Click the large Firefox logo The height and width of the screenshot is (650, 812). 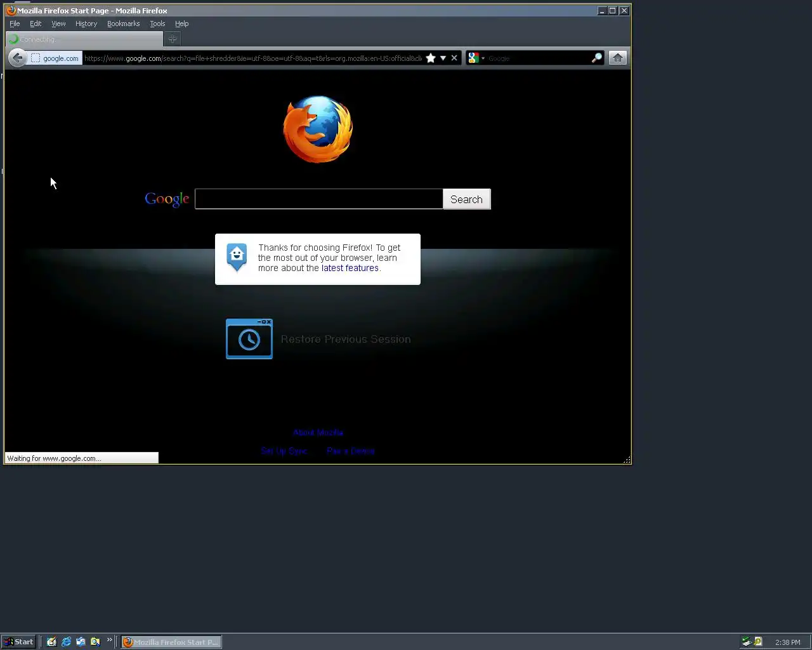(x=318, y=129)
